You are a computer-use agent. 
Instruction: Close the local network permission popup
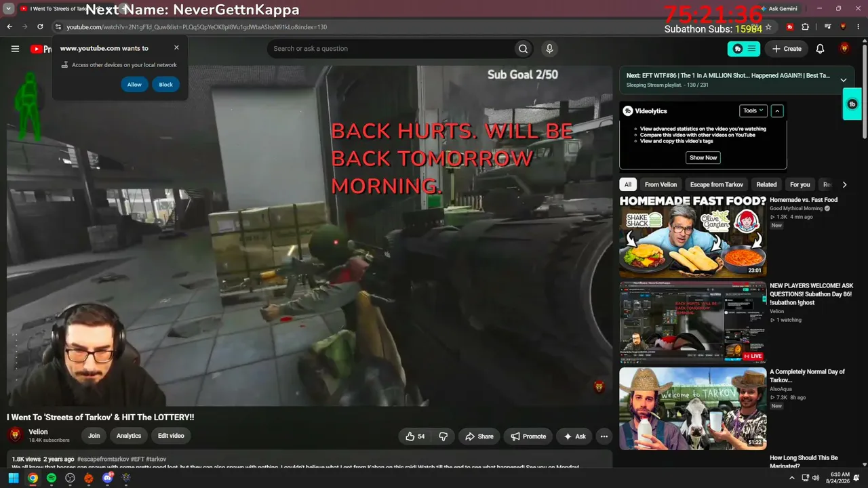[176, 48]
